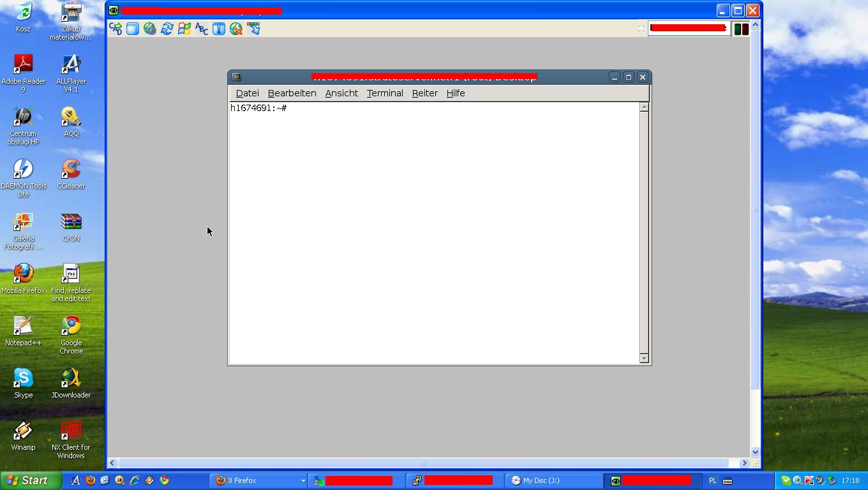Open the Ansicht menu
868x490 pixels.
pos(341,93)
